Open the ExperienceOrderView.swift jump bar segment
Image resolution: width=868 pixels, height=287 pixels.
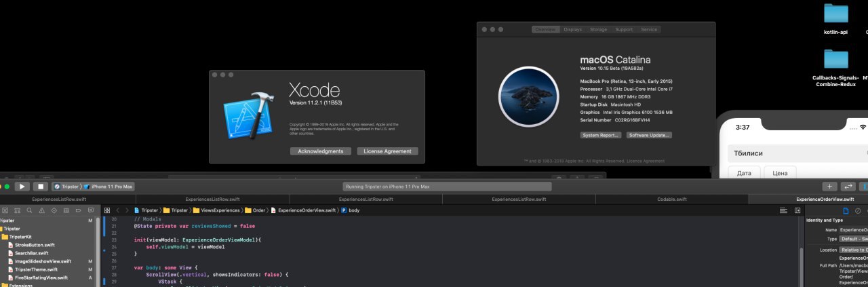pyautogui.click(x=302, y=210)
